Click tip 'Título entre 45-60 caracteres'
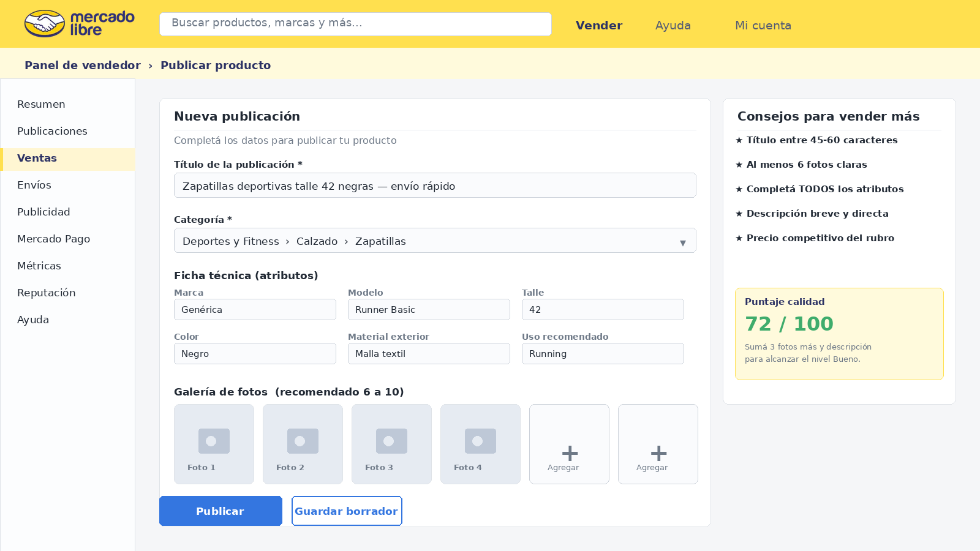The width and height of the screenshot is (980, 551). point(816,140)
